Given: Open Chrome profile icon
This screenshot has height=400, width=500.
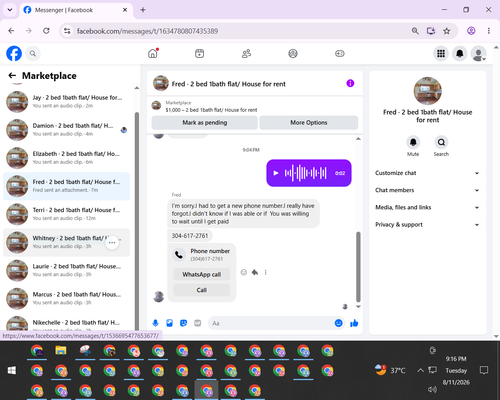Looking at the screenshot, I should pos(471,31).
